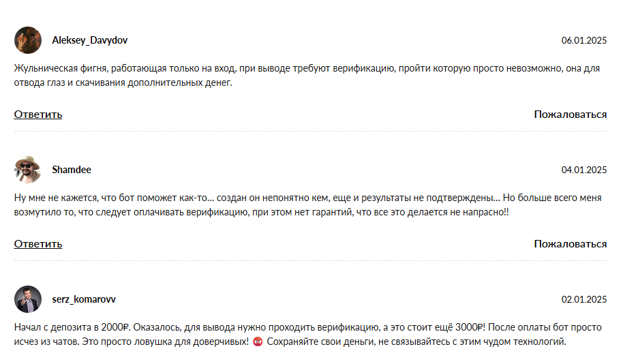Open serz_komarovv's profile picture
Screen dimensions: 623x364
[28, 299]
